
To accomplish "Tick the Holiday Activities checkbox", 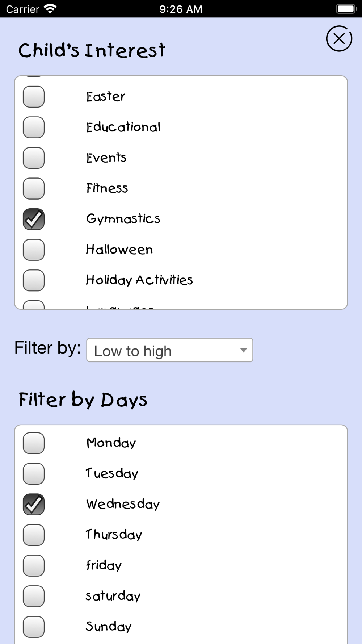I will 34,280.
